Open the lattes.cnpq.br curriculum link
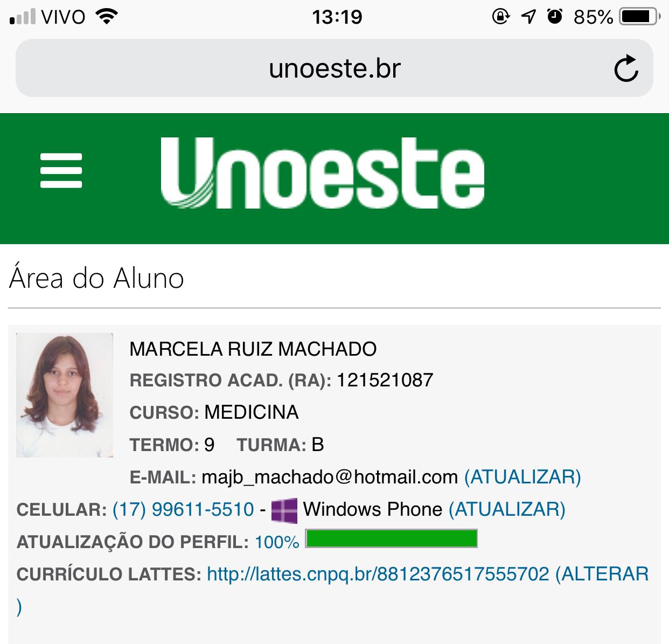 coord(378,574)
